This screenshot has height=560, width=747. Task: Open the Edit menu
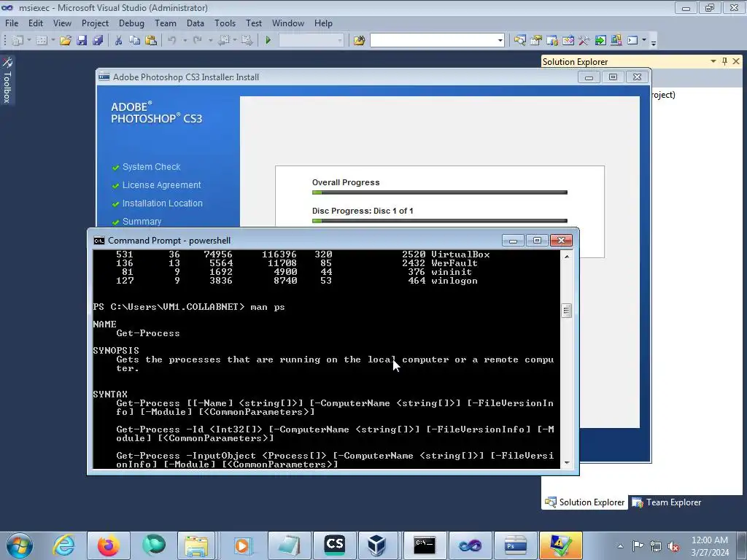coord(35,23)
